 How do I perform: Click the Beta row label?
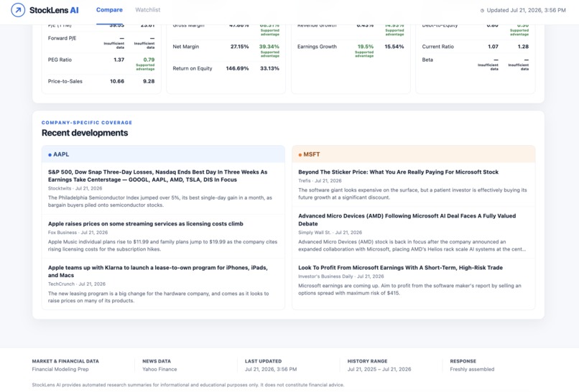coord(427,60)
